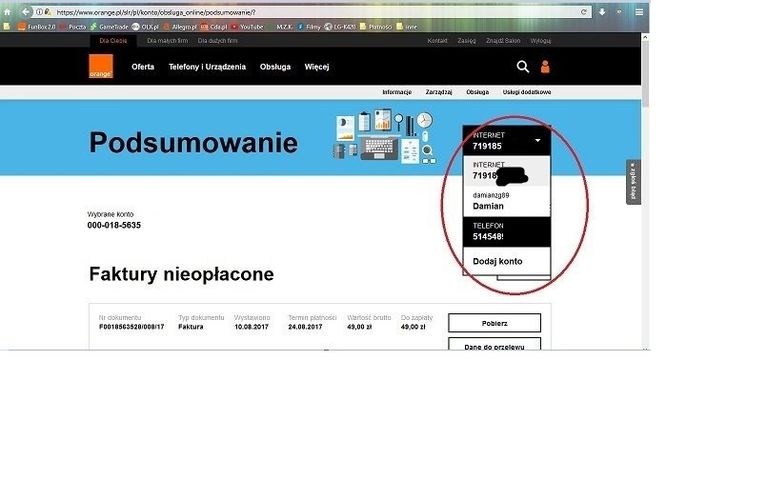Open the OLX.pl bookmark

point(145,26)
